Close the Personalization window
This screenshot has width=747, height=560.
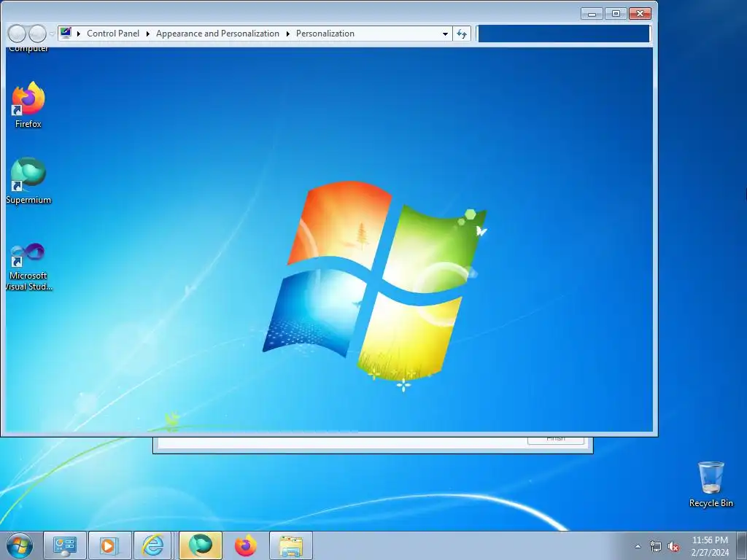coord(640,14)
